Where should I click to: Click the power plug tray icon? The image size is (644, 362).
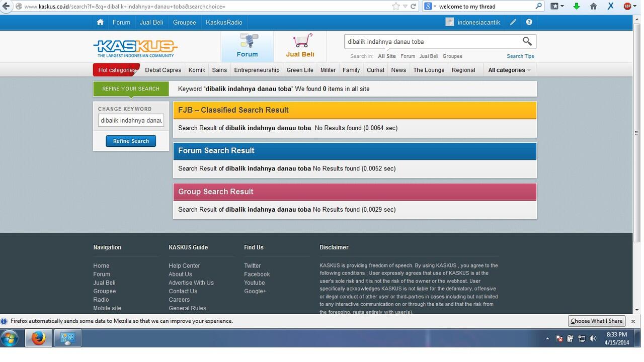(571, 338)
